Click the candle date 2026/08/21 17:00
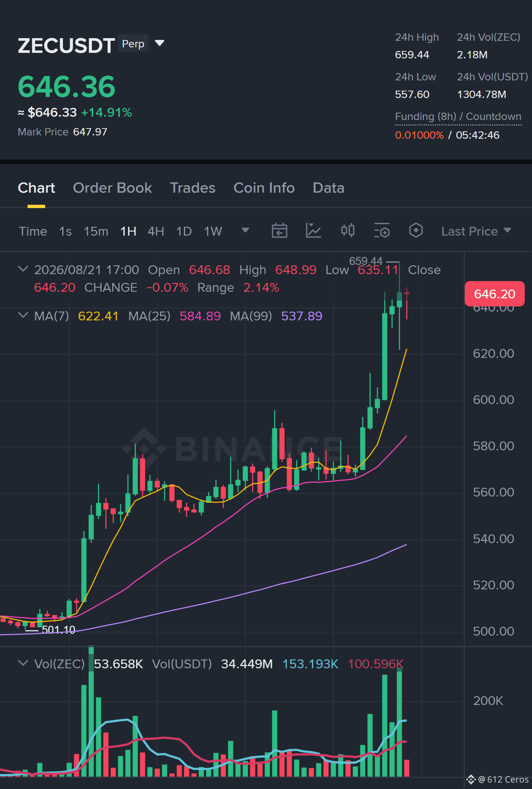This screenshot has width=532, height=789. [87, 270]
